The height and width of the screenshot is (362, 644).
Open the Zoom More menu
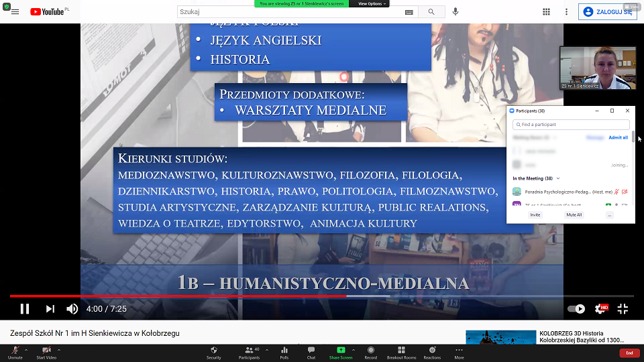tap(459, 353)
